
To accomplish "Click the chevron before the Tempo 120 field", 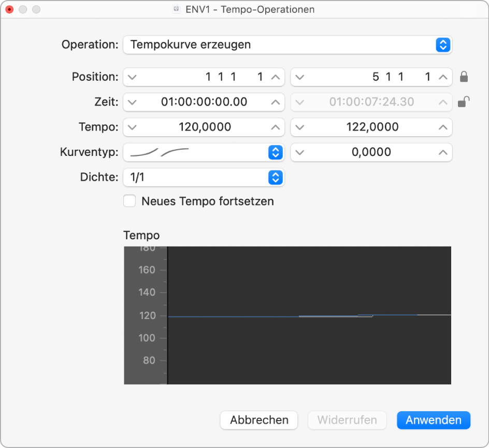I will (133, 127).
